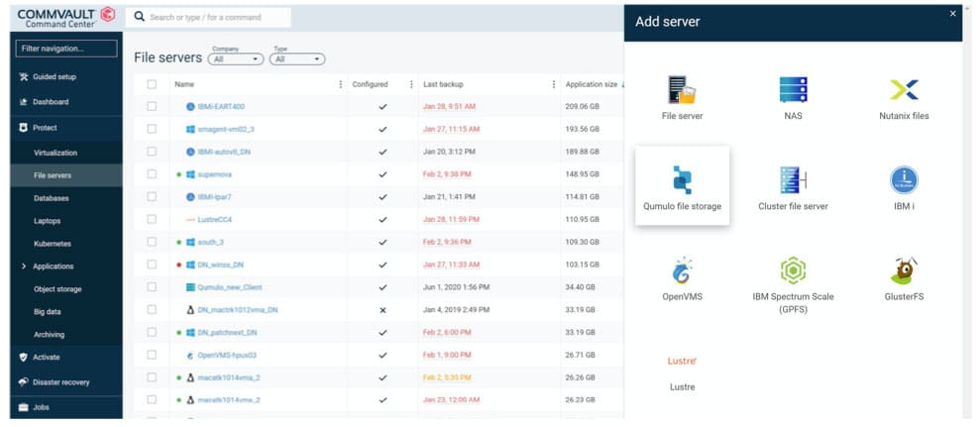Click the command search box
This screenshot has width=980, height=427.
coord(208,17)
